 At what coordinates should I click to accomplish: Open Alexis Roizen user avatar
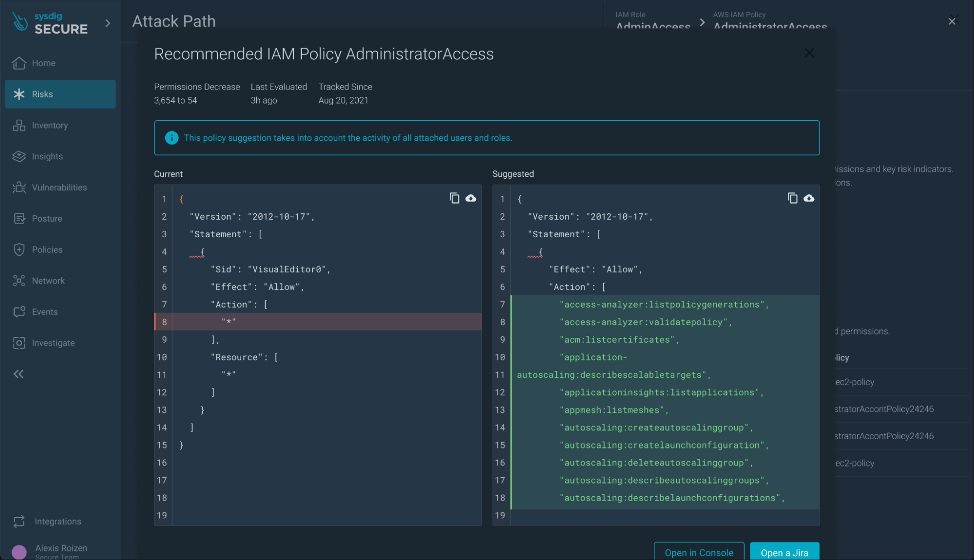click(x=19, y=552)
